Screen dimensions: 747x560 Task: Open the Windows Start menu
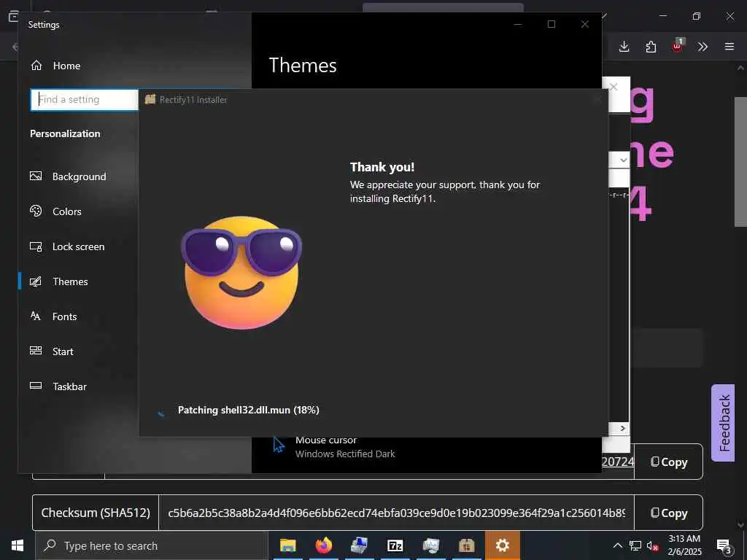[x=18, y=545]
